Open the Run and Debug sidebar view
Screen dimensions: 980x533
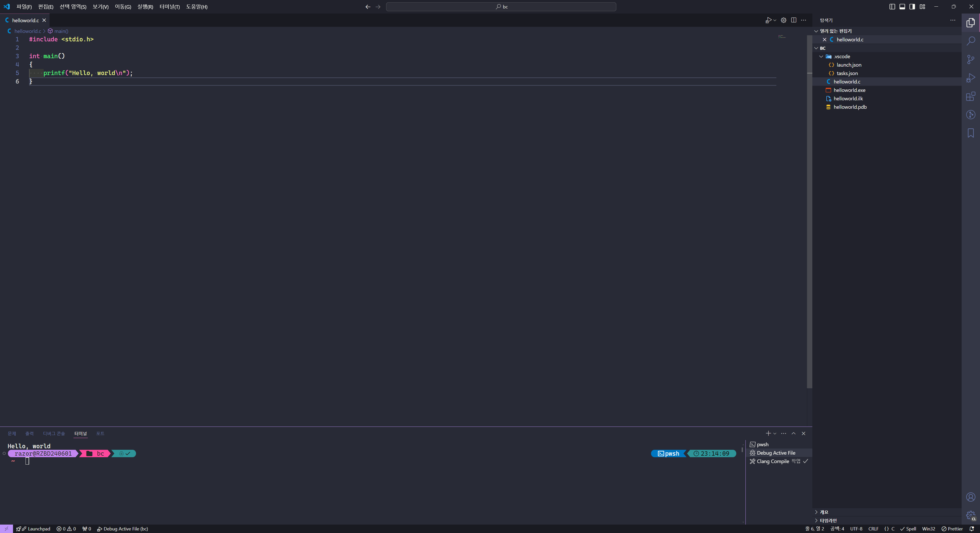(x=971, y=78)
